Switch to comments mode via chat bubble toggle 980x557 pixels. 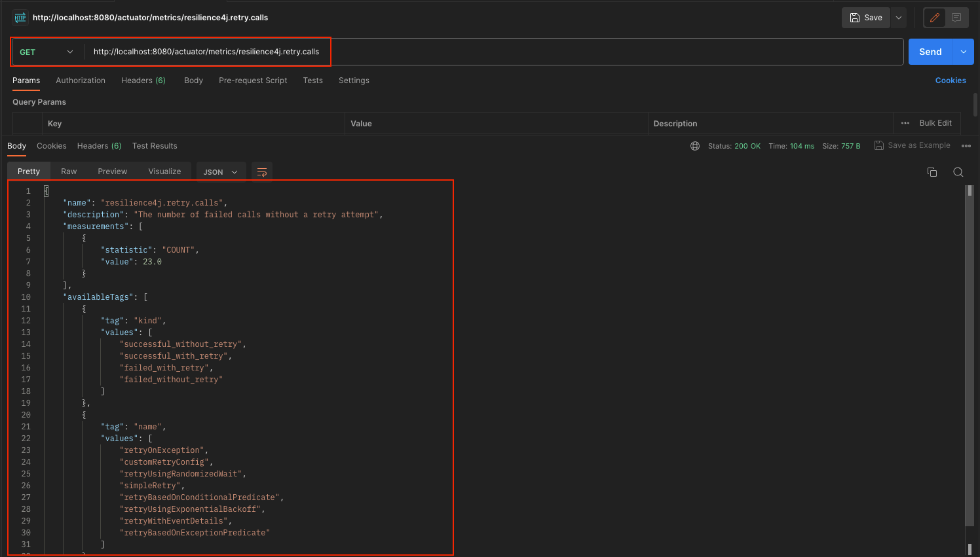(x=956, y=17)
